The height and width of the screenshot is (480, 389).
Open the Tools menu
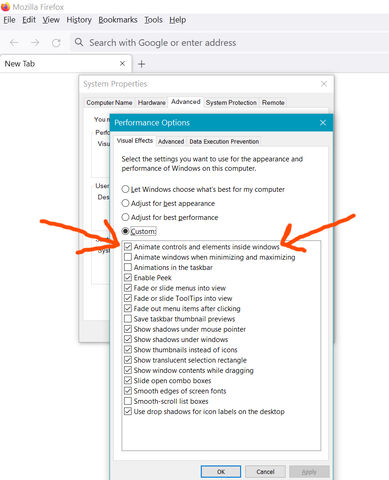[153, 20]
